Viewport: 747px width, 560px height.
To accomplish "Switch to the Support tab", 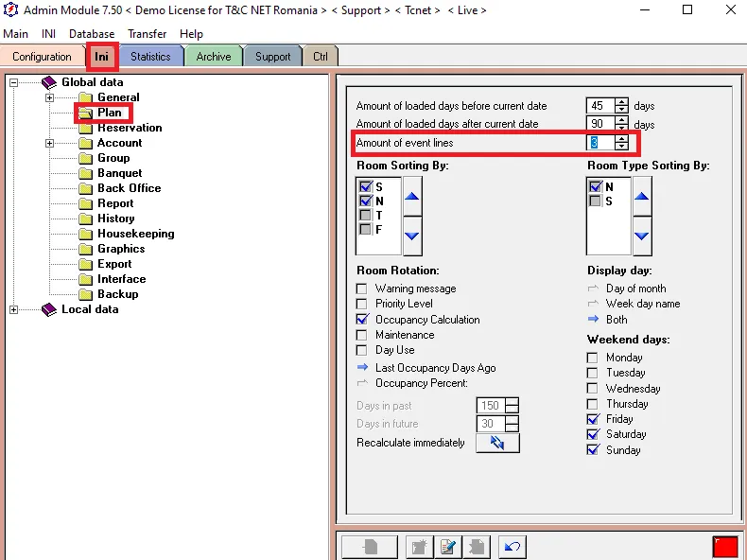I will (273, 57).
